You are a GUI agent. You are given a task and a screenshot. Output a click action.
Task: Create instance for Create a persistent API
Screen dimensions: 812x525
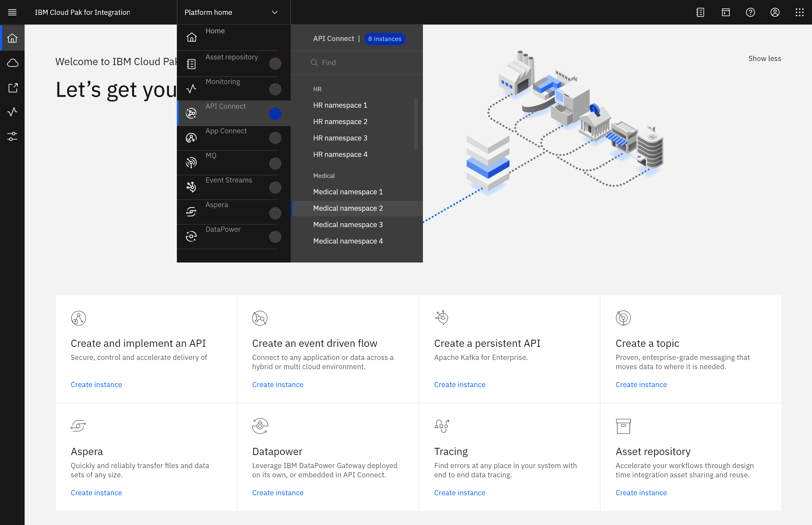point(460,385)
